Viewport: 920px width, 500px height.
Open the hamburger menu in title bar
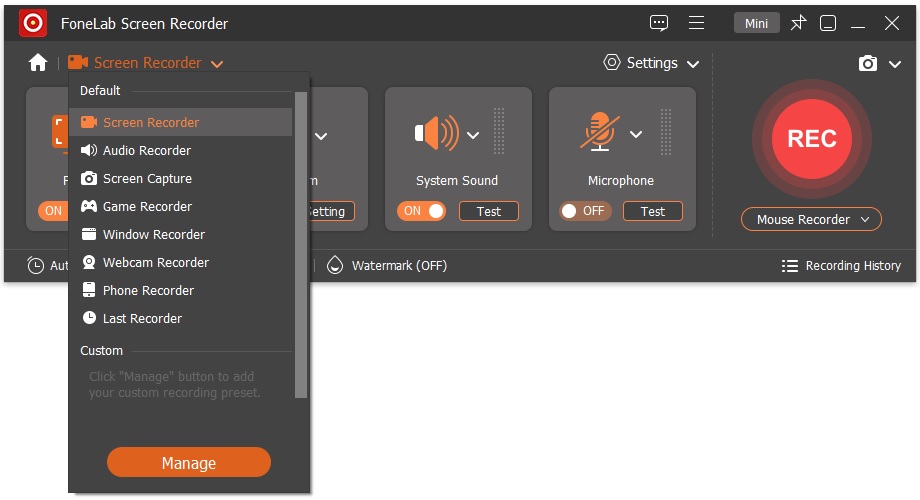point(696,23)
